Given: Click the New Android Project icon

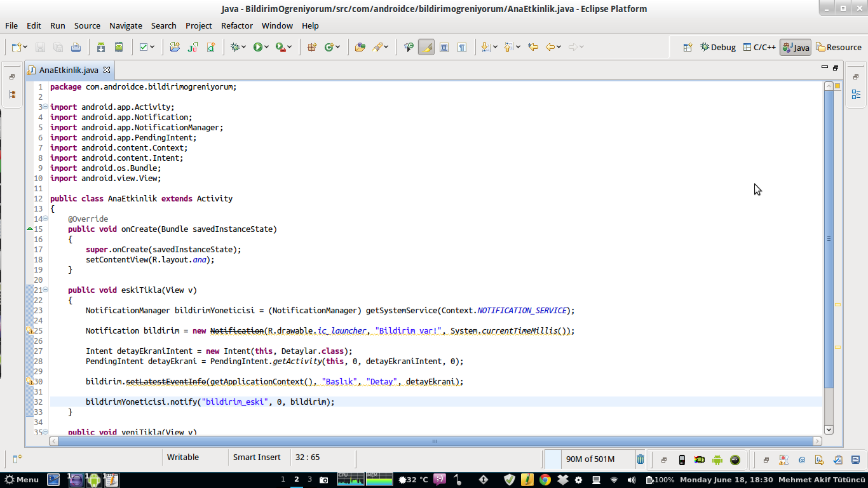Looking at the screenshot, I should 175,47.
